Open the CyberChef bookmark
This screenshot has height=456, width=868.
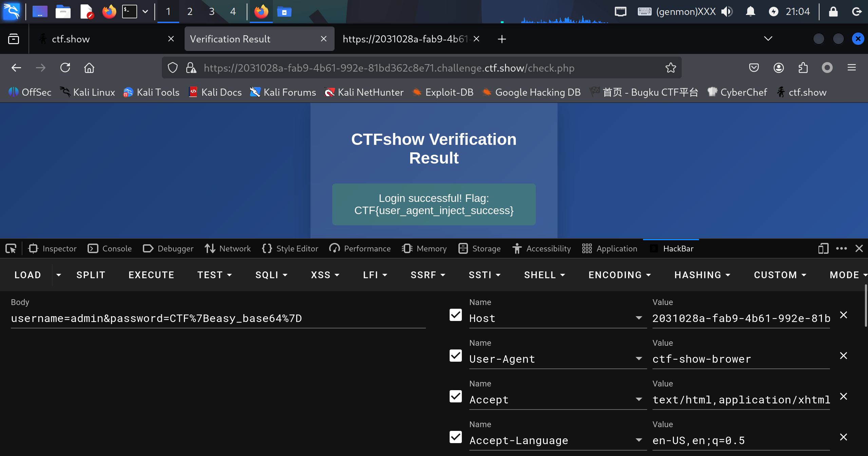pyautogui.click(x=737, y=92)
